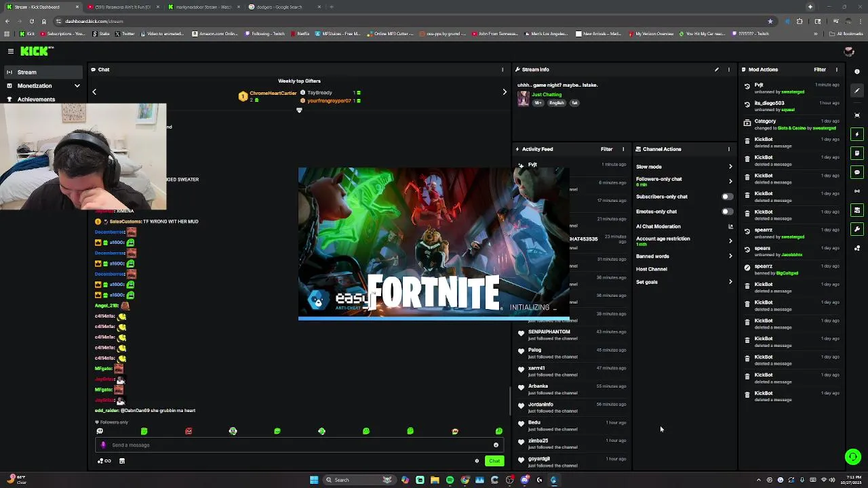Click the purple identity badge in message box
This screenshot has width=868, height=488.
(103, 445)
